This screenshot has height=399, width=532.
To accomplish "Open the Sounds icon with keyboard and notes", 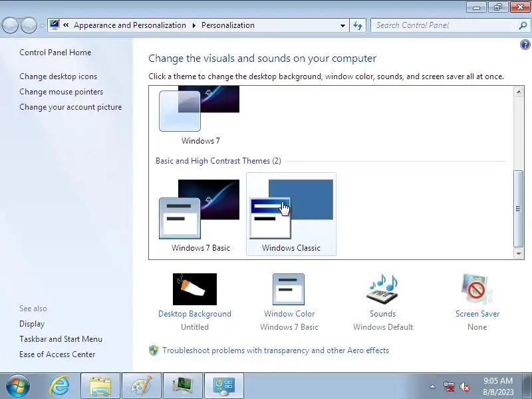I will click(x=382, y=289).
